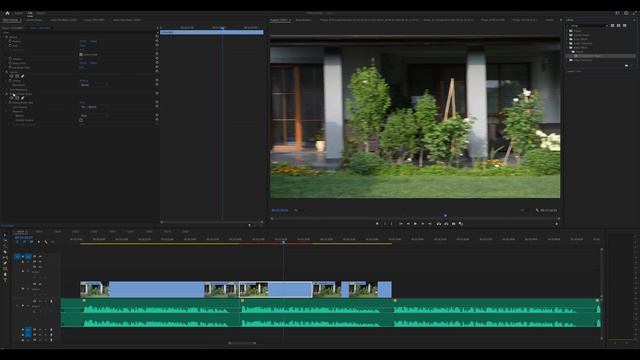Click Program Monitor timecode display
The image size is (640, 360).
coord(280,210)
